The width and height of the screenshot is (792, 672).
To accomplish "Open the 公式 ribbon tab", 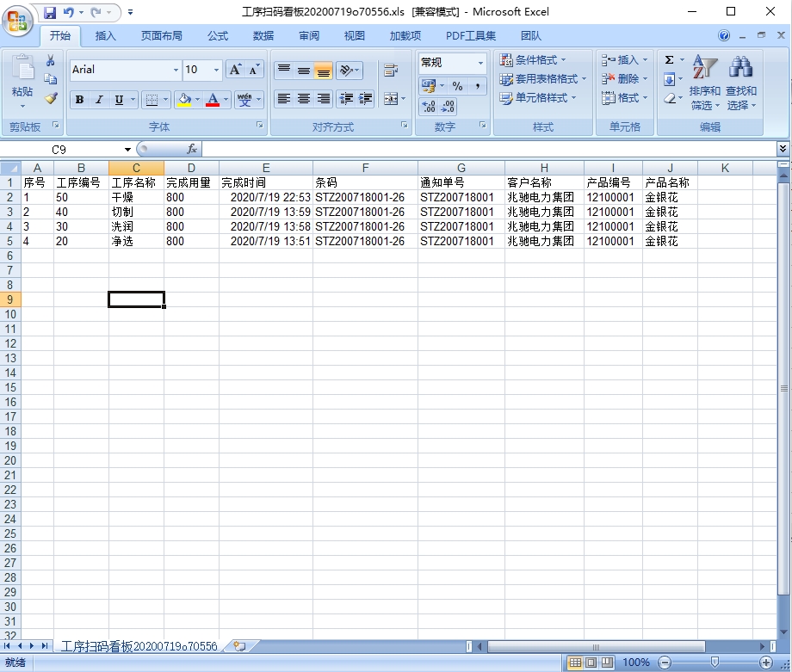I will tap(218, 36).
